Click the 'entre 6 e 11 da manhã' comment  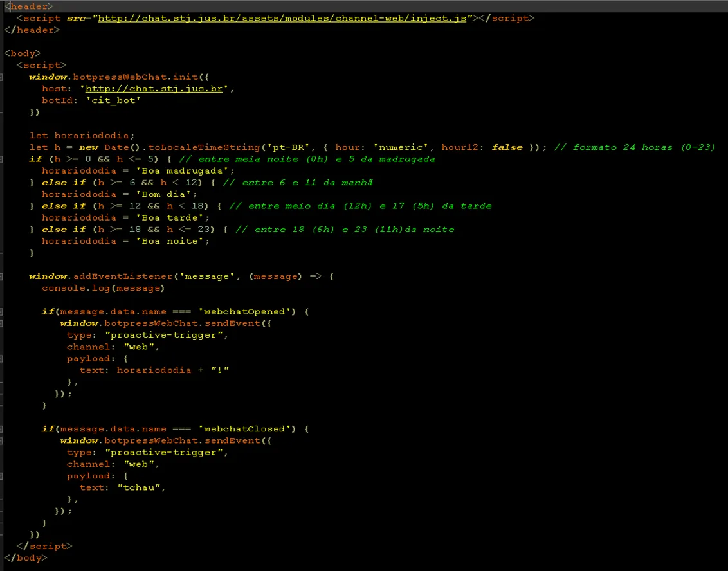(298, 183)
